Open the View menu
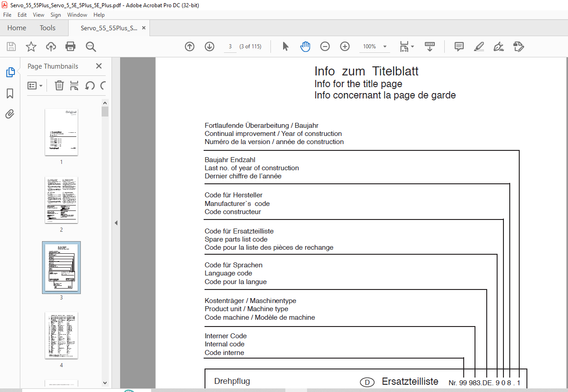The image size is (568, 392). point(38,15)
